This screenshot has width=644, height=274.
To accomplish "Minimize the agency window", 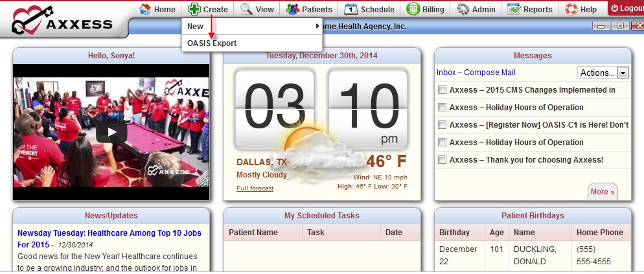I will pos(601,26).
